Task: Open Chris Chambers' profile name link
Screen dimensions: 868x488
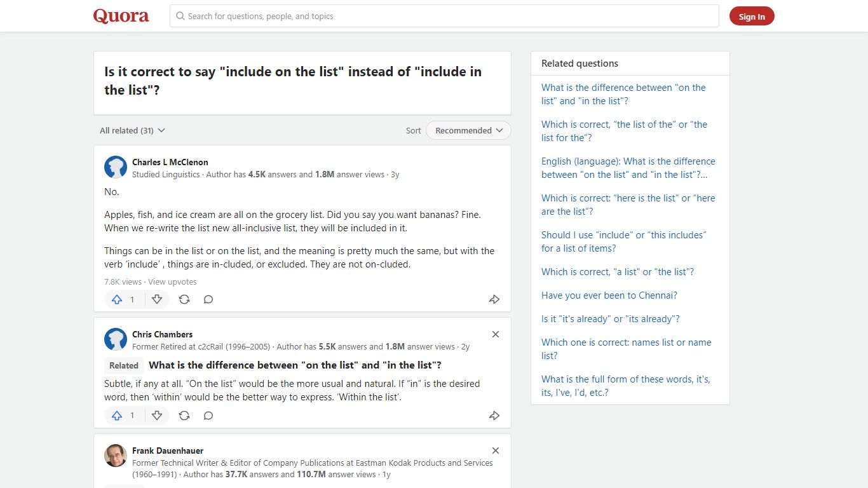Action: click(x=162, y=334)
